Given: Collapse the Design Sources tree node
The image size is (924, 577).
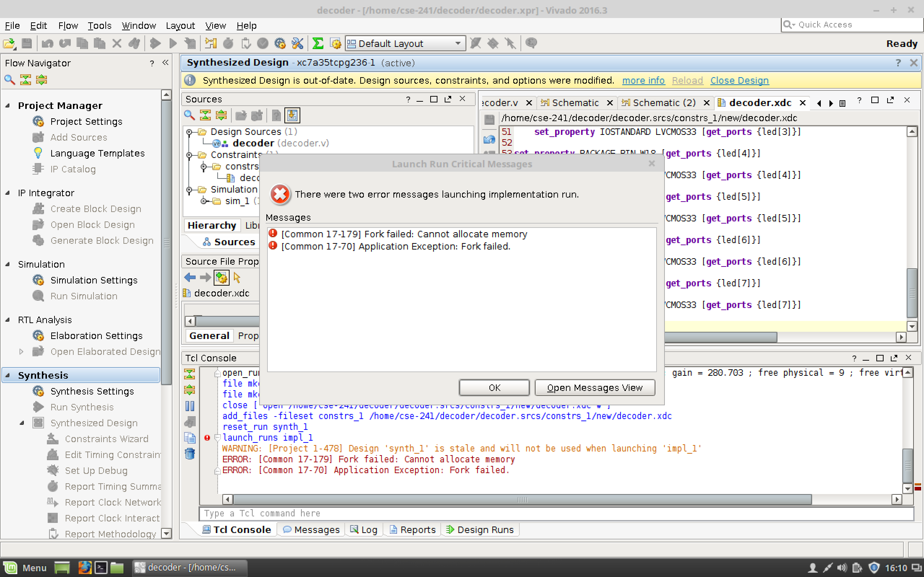Looking at the screenshot, I should (x=189, y=132).
